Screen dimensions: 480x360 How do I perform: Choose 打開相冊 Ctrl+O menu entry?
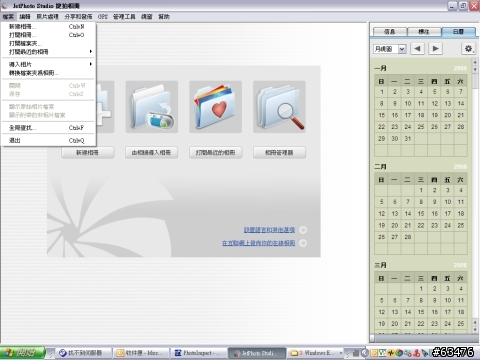click(49, 35)
